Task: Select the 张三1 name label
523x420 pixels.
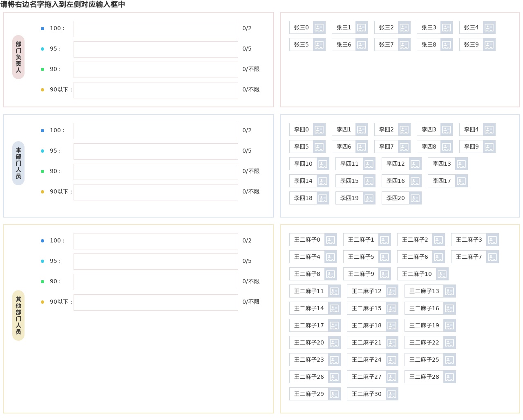Action: (344, 28)
